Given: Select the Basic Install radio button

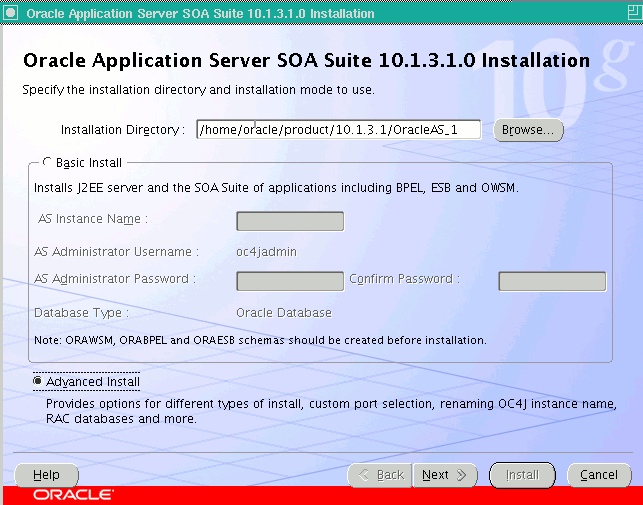Looking at the screenshot, I should click(x=47, y=162).
